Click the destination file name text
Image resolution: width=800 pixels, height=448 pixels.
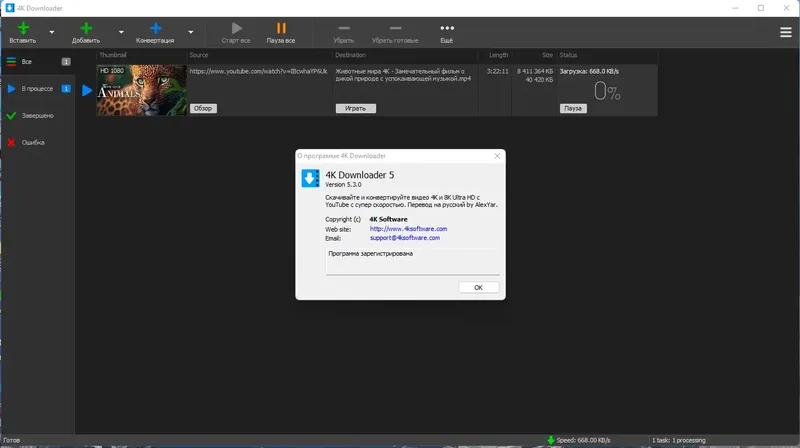(x=403, y=75)
